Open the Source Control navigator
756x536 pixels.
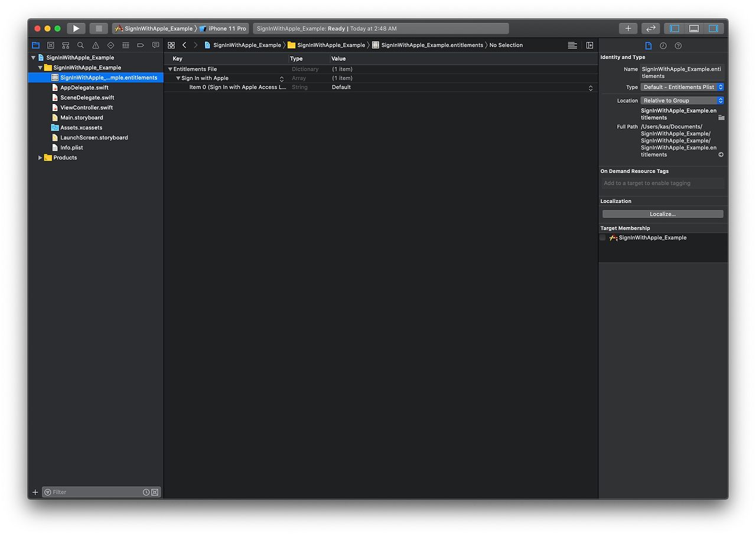(51, 45)
